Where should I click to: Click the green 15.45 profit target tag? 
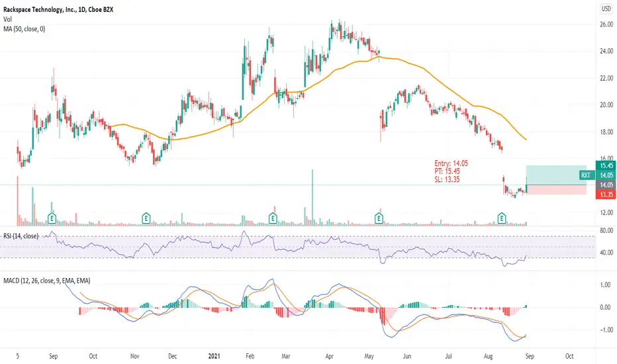point(606,165)
